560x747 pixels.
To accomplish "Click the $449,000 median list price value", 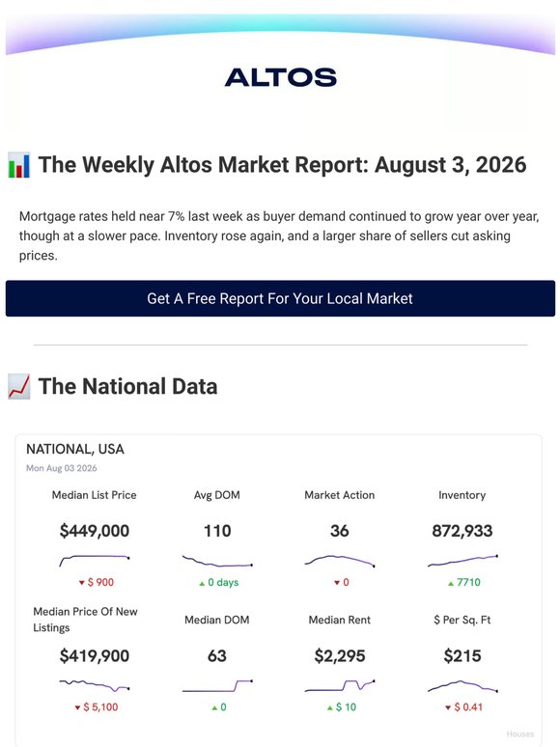I will click(95, 531).
